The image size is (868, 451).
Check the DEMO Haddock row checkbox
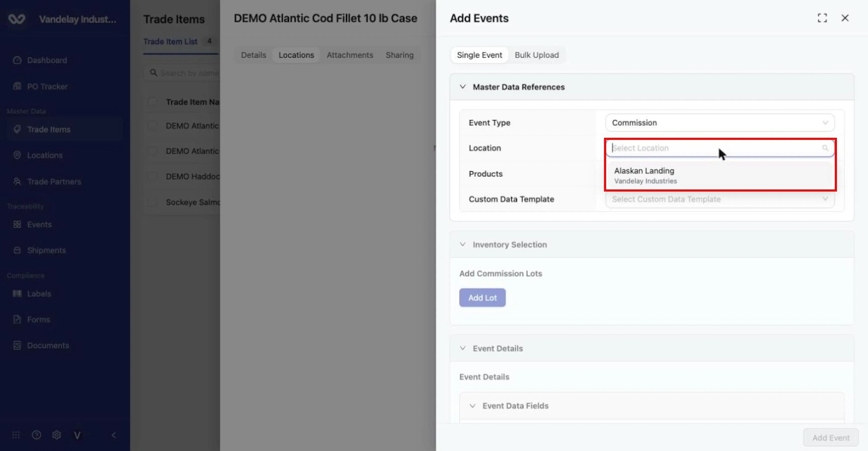tap(152, 176)
